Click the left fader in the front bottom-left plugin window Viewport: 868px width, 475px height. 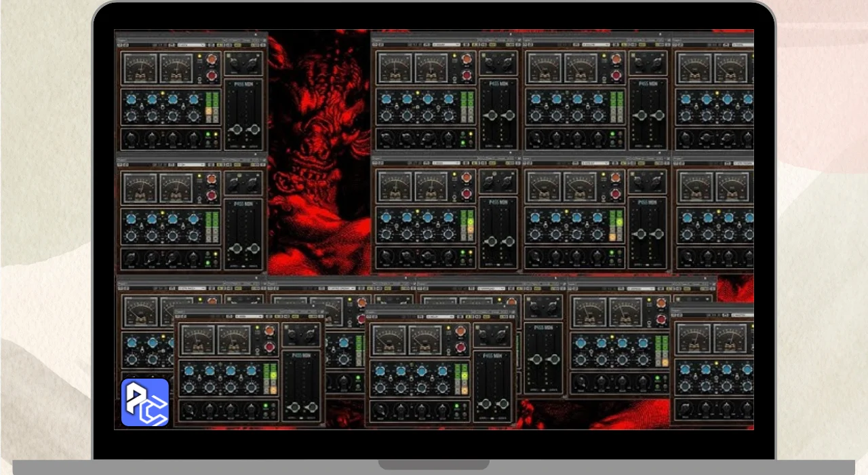294,407
